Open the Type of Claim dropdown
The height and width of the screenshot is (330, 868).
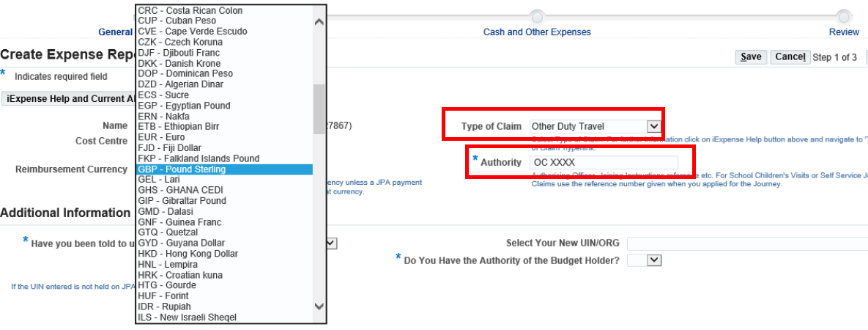653,126
